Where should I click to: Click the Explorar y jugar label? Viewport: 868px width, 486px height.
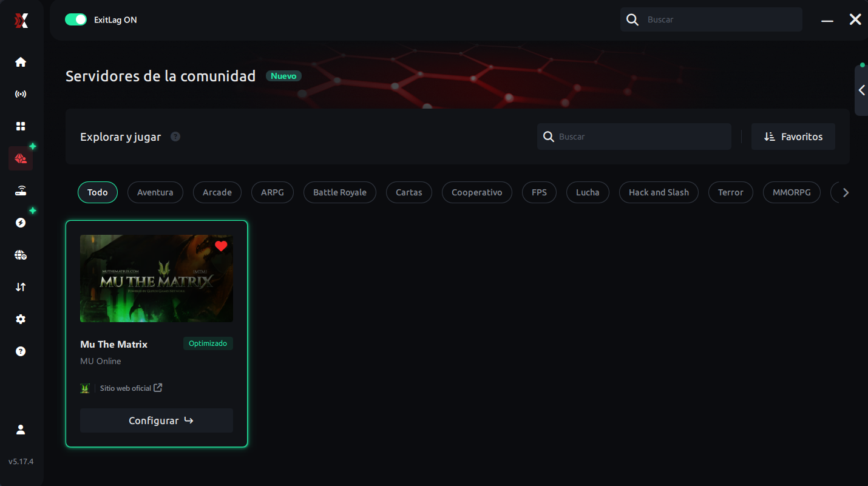121,137
